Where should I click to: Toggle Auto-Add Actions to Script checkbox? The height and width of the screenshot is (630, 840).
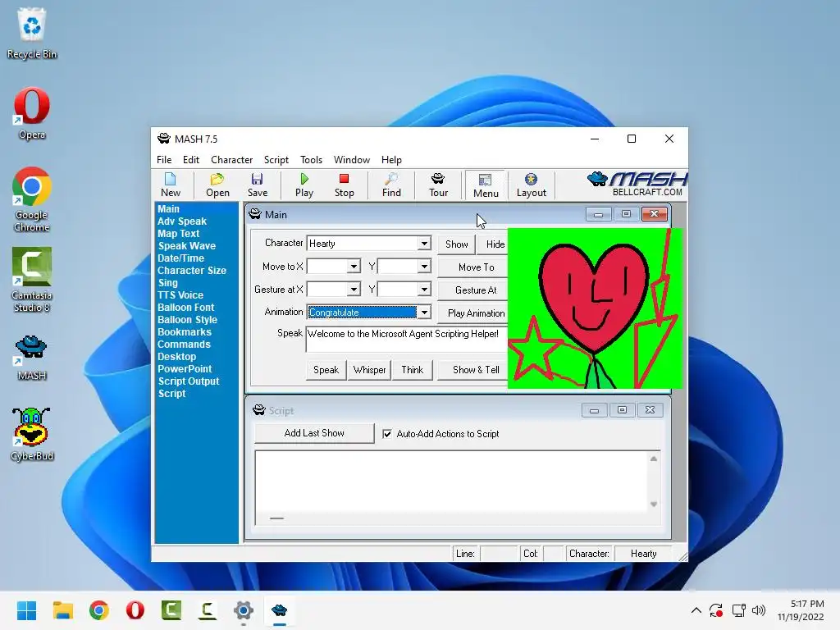387,434
